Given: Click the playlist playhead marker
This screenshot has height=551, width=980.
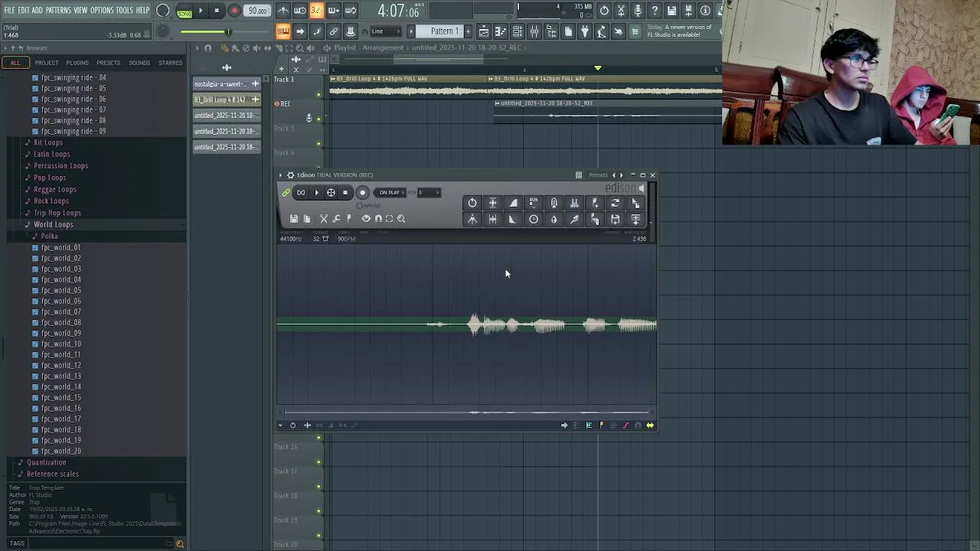Looking at the screenshot, I should 598,68.
